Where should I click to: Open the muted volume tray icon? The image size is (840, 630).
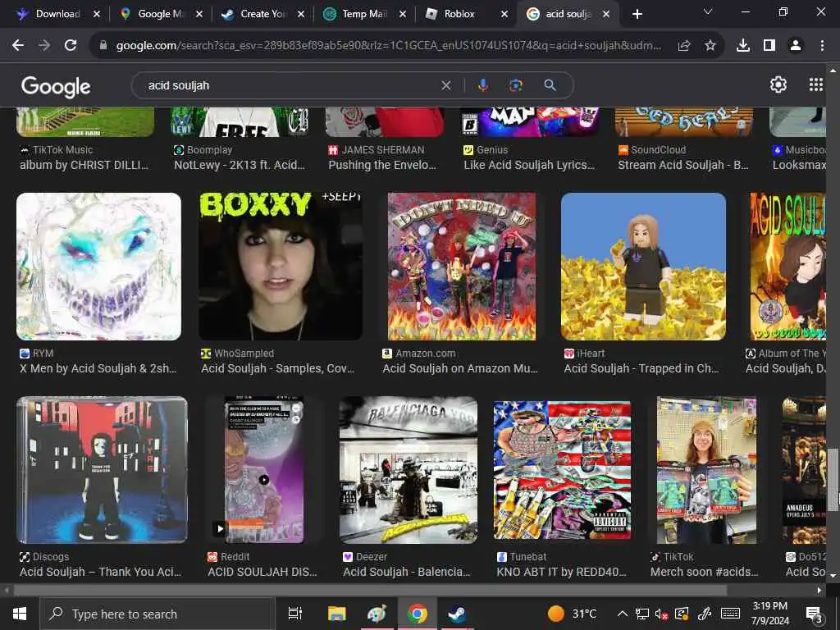[x=662, y=614]
